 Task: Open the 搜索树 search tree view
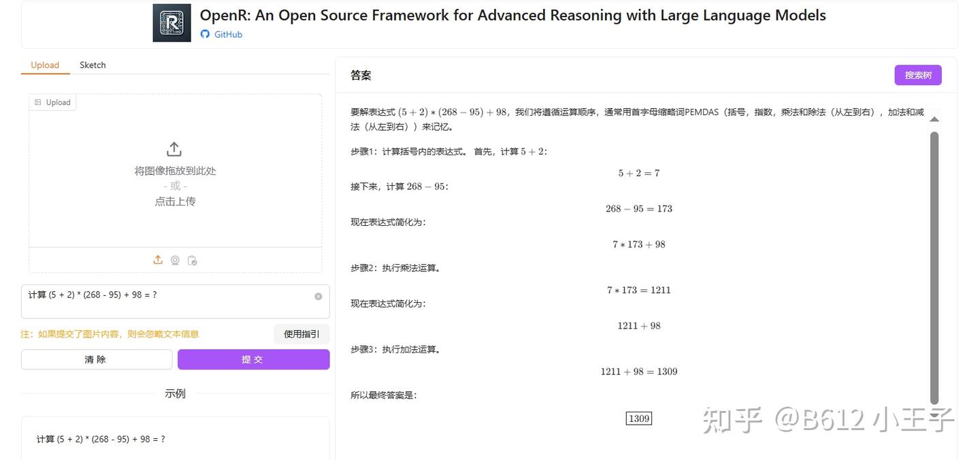coord(917,75)
